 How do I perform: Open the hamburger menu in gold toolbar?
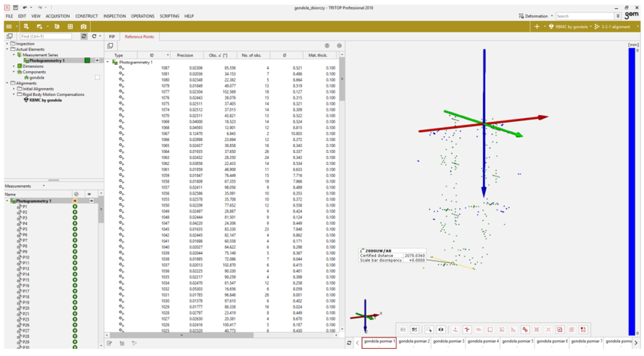click(x=9, y=27)
